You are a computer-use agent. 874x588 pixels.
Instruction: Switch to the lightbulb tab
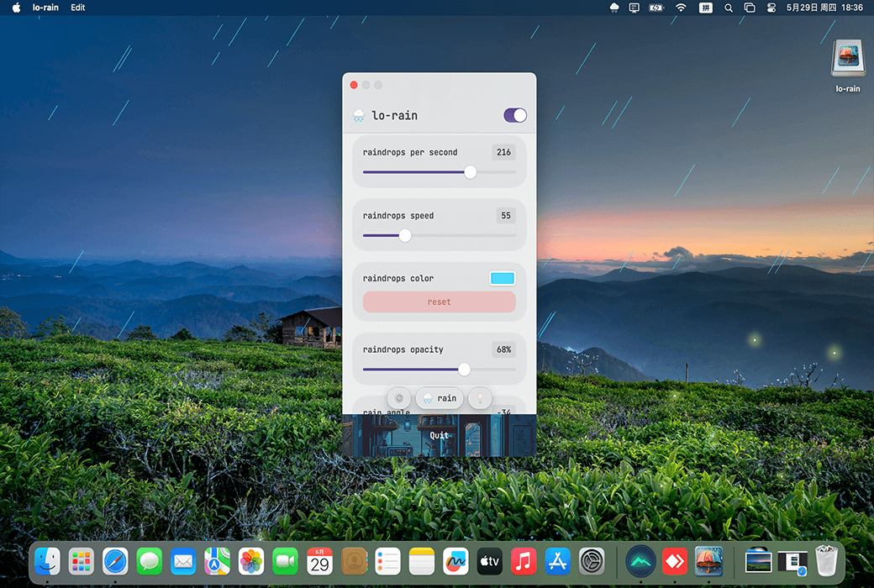pyautogui.click(x=480, y=398)
